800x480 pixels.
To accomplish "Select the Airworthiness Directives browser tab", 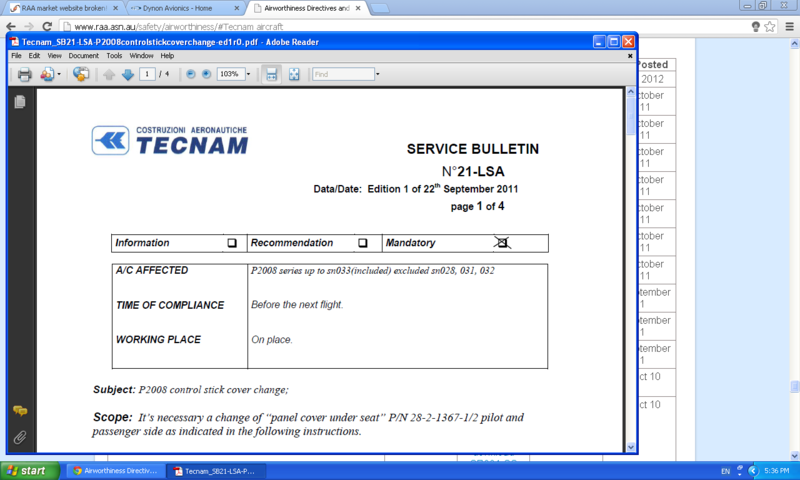I will 307,8.
